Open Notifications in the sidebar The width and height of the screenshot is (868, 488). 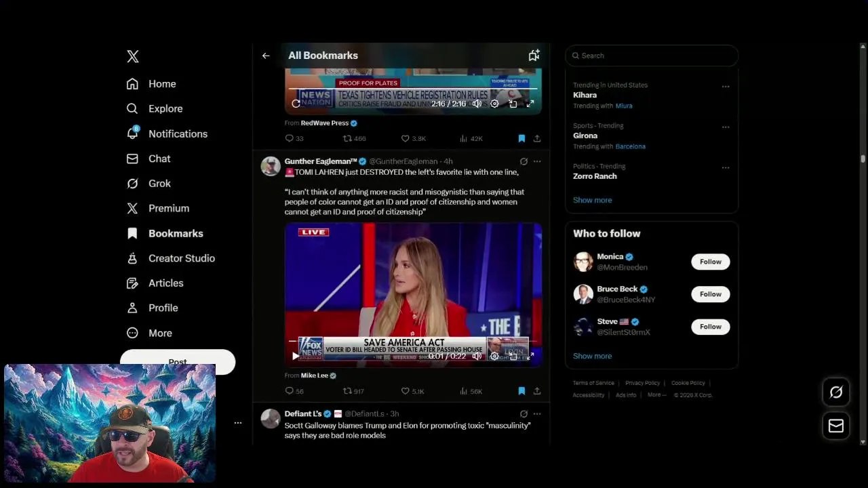point(167,134)
